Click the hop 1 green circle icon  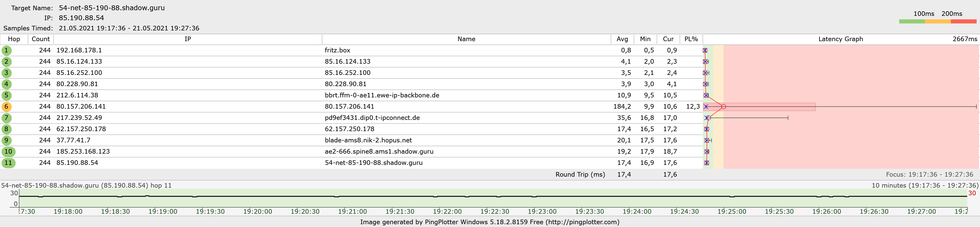pos(6,50)
